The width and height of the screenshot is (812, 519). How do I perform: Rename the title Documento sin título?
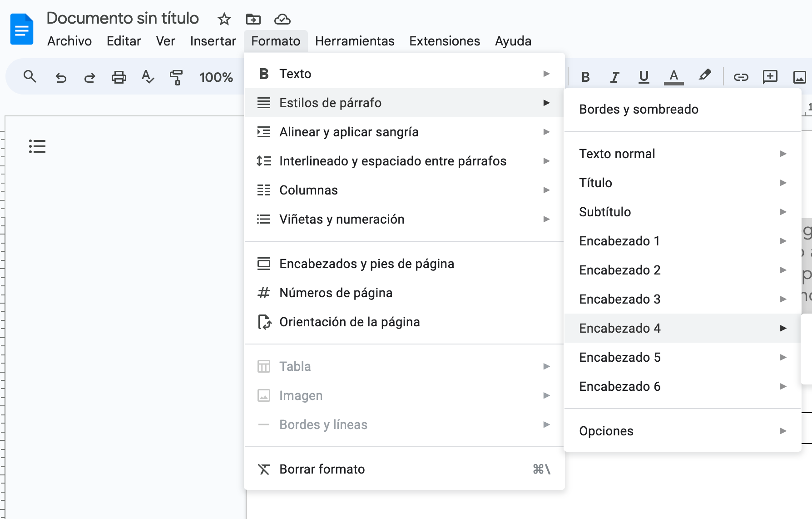click(123, 18)
